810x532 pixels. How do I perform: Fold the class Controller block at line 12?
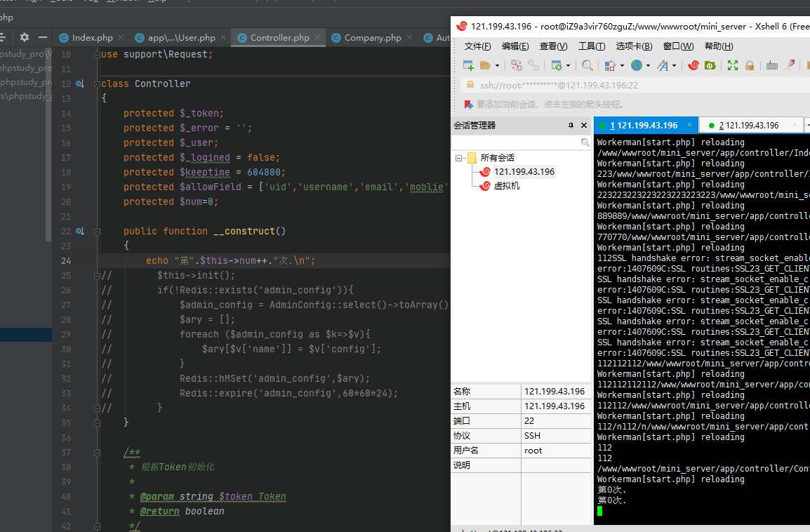click(97, 84)
